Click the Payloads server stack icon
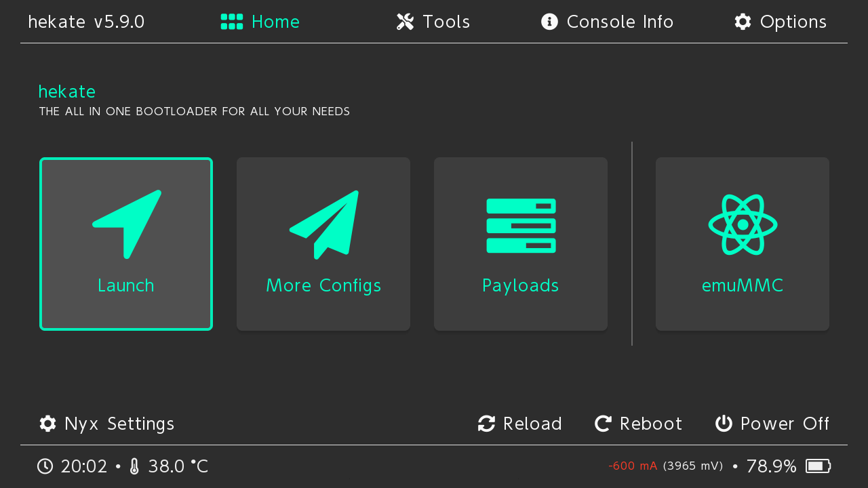 pos(521,226)
